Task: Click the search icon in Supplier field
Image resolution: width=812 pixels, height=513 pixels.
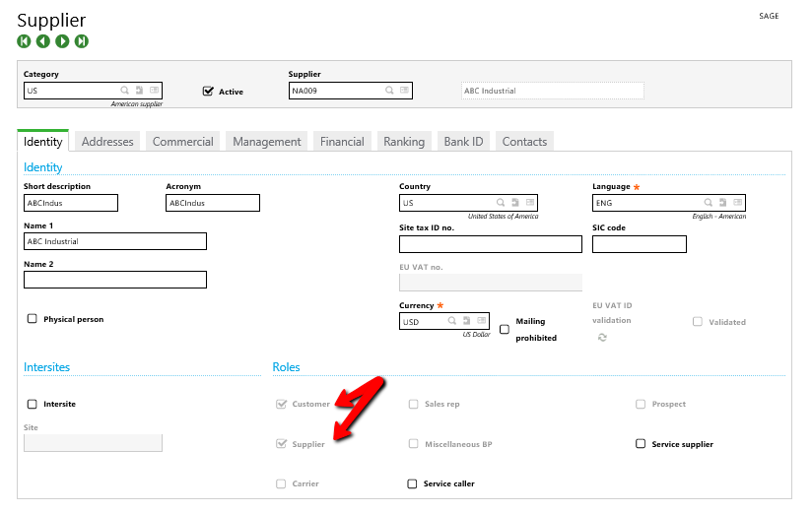Action: (x=389, y=91)
